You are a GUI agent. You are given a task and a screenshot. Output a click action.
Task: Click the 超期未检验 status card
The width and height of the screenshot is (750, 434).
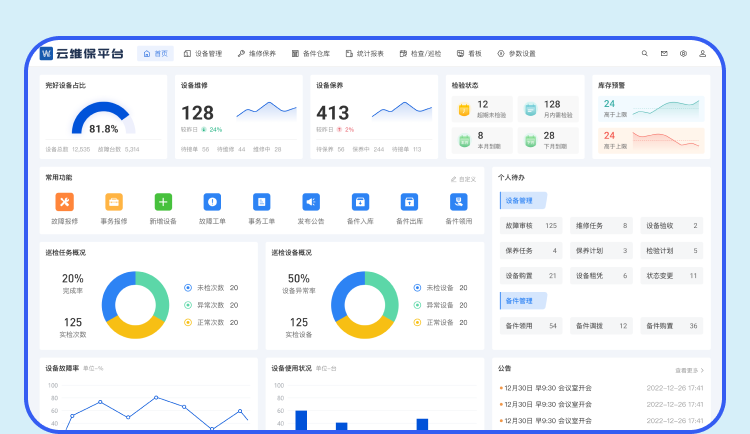[x=482, y=109]
